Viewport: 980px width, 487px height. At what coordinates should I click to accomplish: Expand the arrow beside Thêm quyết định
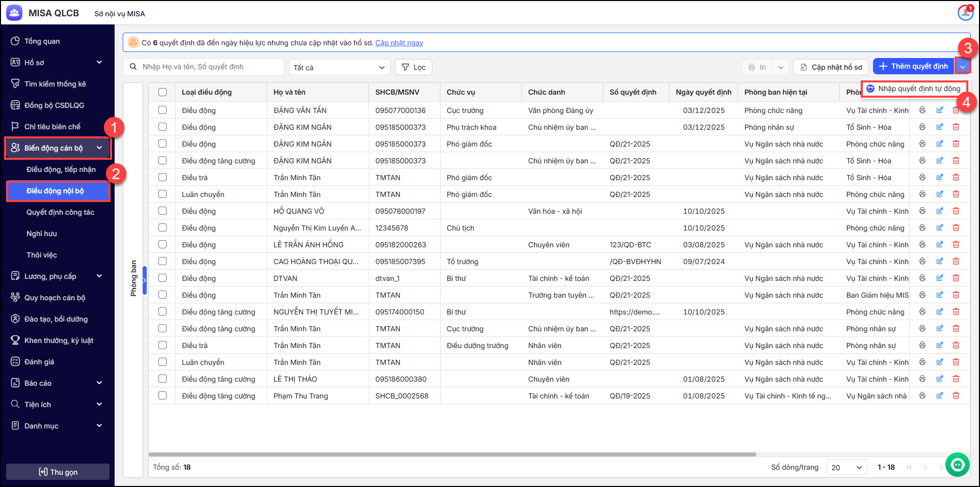pyautogui.click(x=963, y=67)
